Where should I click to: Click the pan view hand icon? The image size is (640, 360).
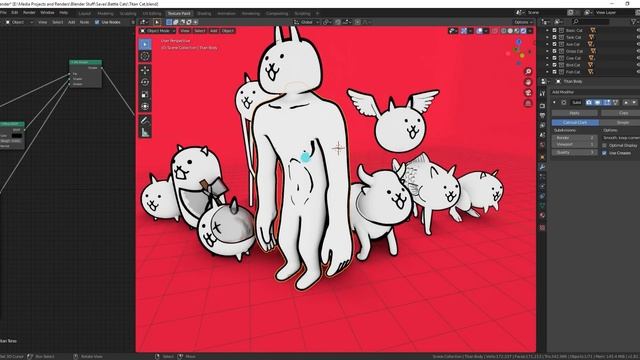528,82
